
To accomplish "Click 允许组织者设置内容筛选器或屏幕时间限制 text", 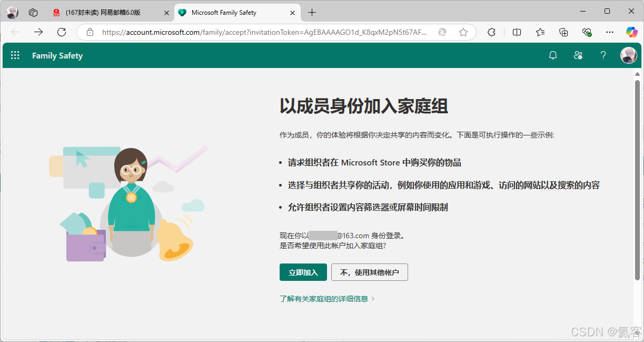I will point(368,207).
